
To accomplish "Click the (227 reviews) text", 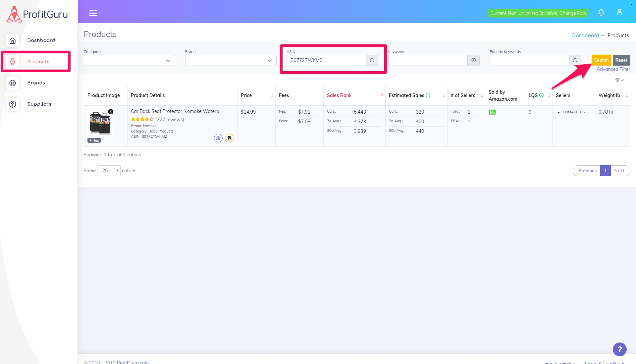I will (170, 120).
